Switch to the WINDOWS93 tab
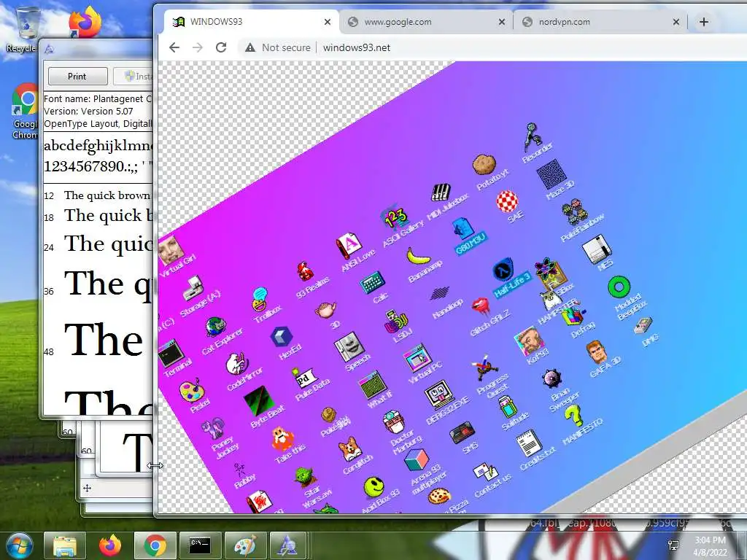747x560 pixels. (x=252, y=22)
